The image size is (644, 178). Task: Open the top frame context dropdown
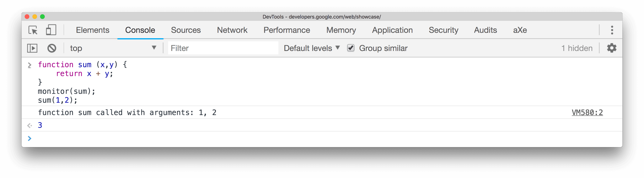(112, 48)
